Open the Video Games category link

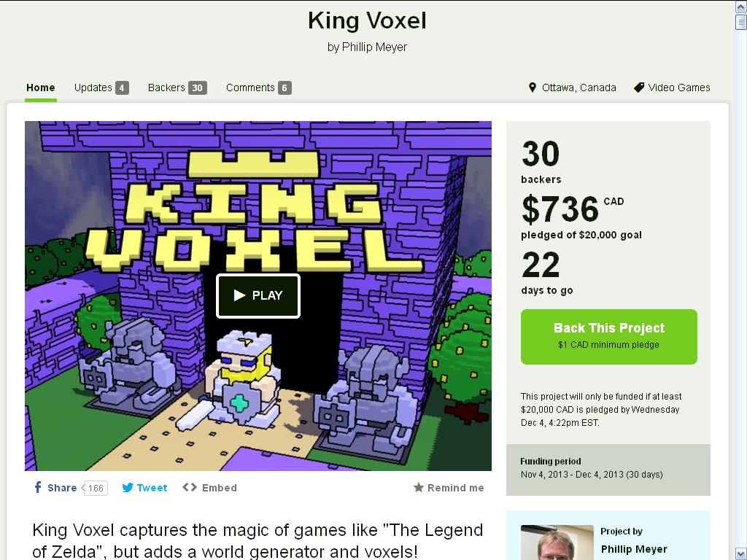678,87
